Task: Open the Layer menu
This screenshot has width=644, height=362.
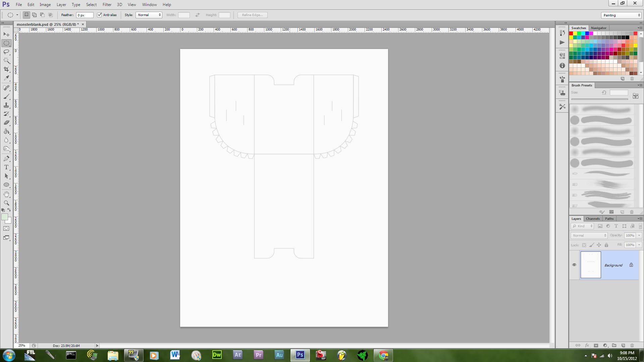Action: (x=61, y=5)
